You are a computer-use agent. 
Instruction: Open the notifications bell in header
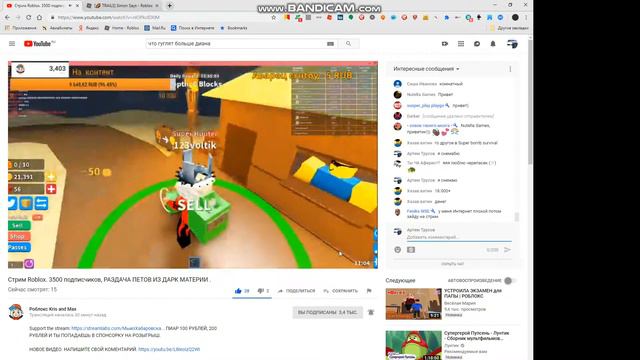point(493,44)
